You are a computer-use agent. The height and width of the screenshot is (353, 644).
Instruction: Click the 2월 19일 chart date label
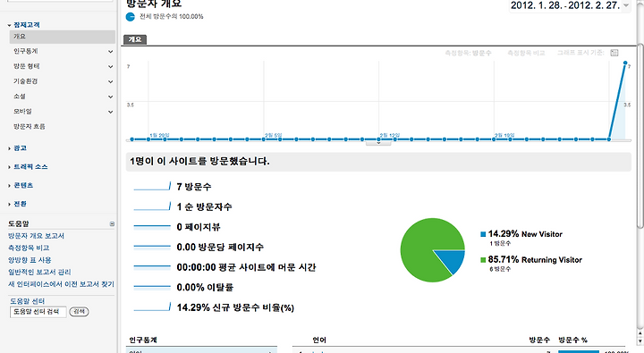pos(504,135)
